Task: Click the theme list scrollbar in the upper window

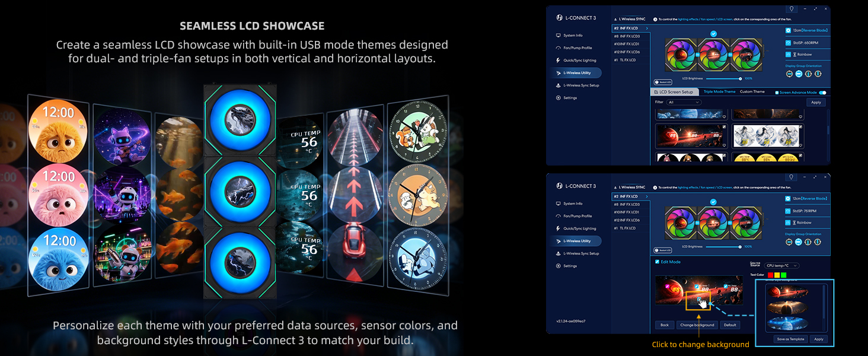Action: pyautogui.click(x=828, y=131)
